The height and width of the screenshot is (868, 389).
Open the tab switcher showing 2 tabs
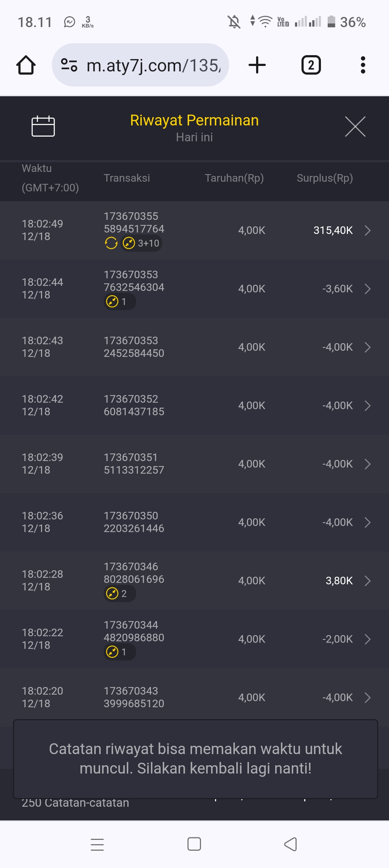[x=311, y=65]
